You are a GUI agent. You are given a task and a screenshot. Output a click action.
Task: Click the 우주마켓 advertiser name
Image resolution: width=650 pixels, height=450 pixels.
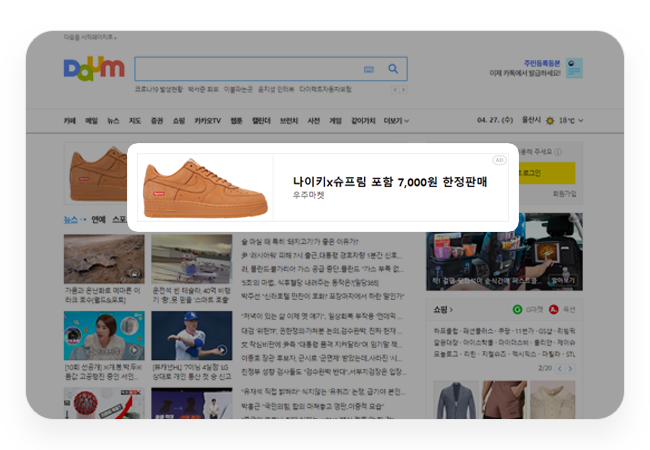[308, 195]
